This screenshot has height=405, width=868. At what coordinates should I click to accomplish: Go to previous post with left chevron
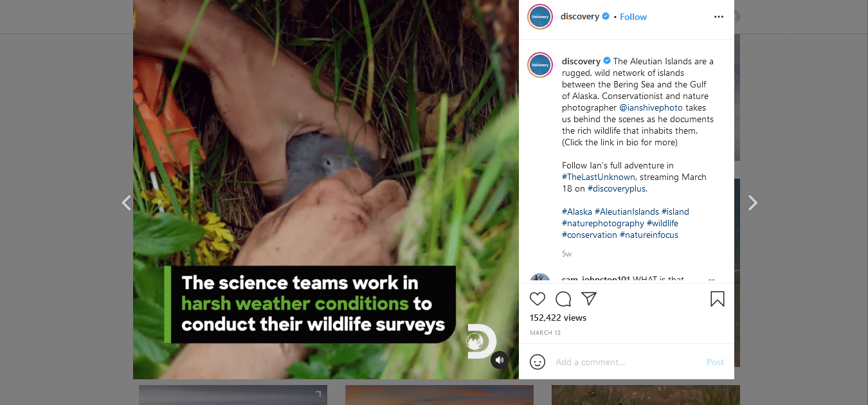click(127, 203)
